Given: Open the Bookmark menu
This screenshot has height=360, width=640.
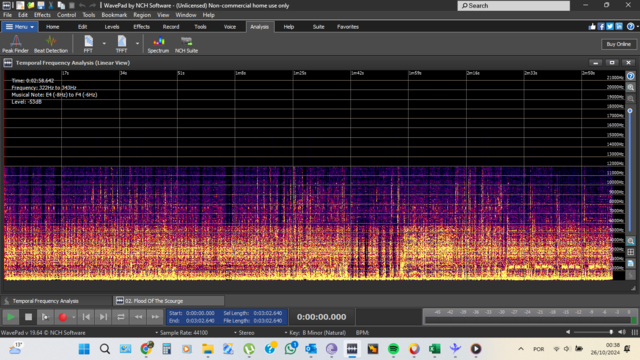Looking at the screenshot, I should pos(114,15).
